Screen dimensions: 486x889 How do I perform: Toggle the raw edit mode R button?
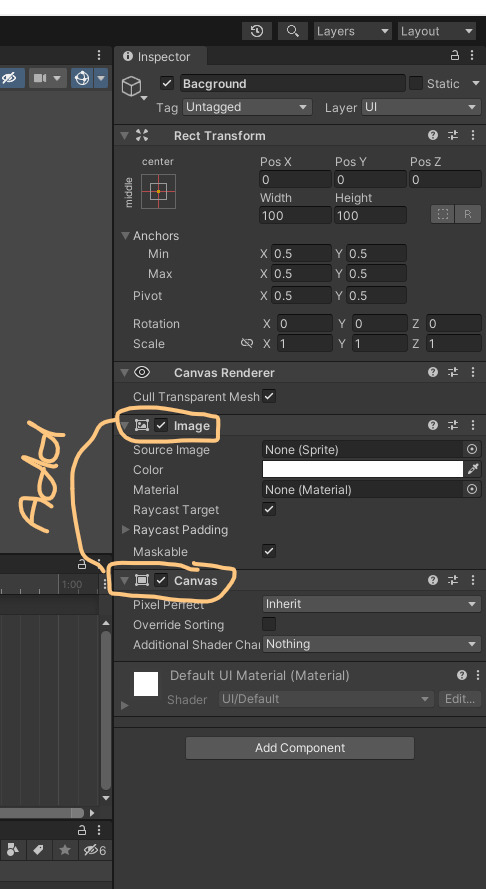point(468,215)
